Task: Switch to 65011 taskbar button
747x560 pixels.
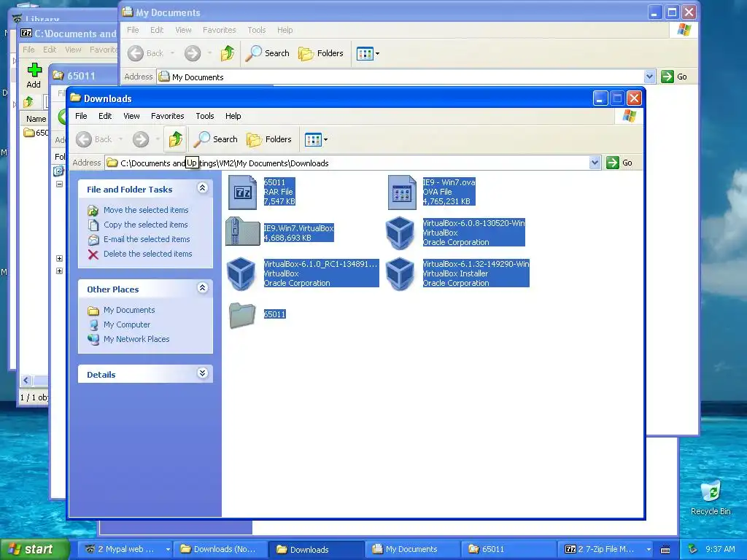Action: tap(508, 549)
